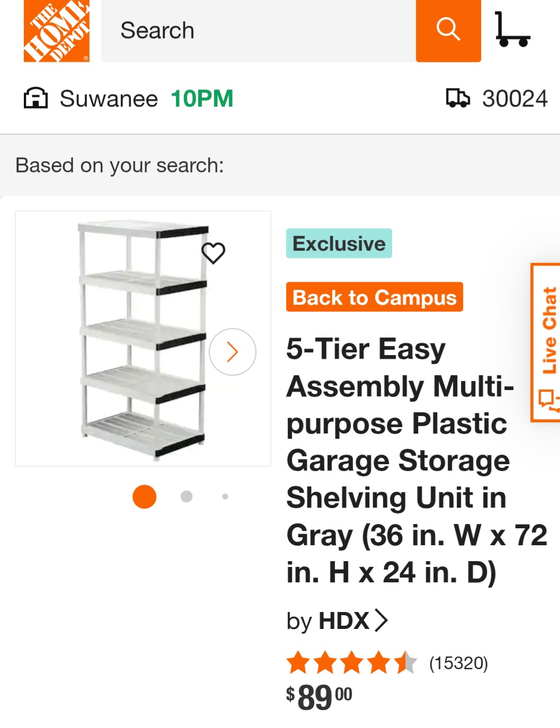The image size is (560, 728).
Task: Change delivery ZIP code 30024
Action: (x=514, y=99)
